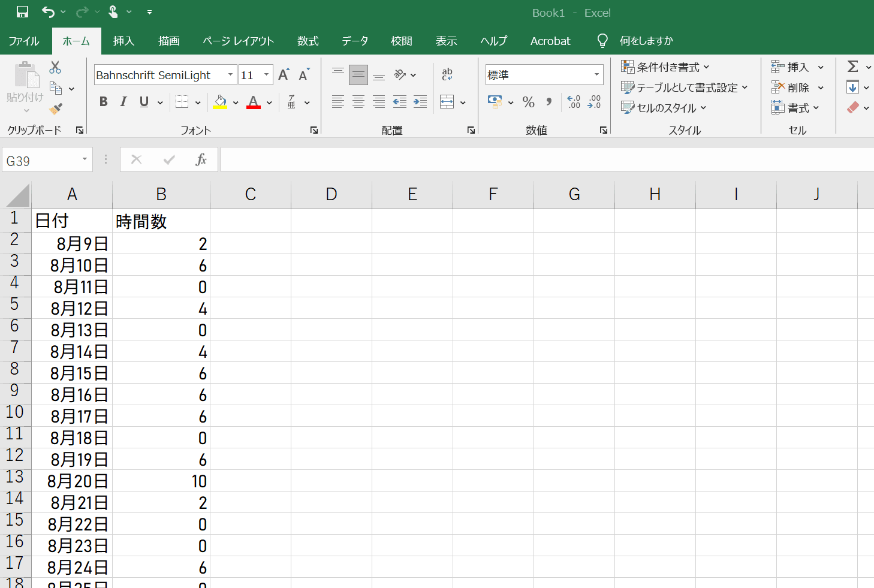Click the Save icon in title bar
Screen dimensions: 874x588
[x=22, y=12]
